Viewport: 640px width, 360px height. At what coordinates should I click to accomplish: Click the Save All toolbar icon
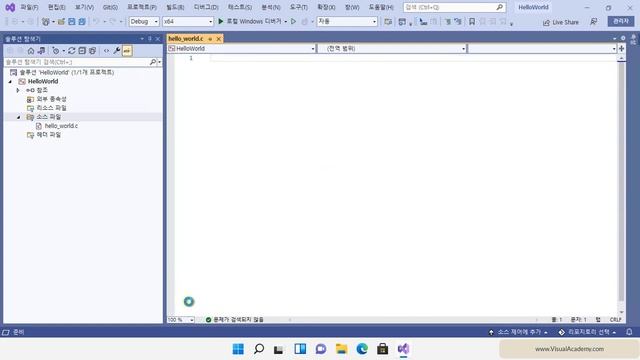click(x=82, y=22)
